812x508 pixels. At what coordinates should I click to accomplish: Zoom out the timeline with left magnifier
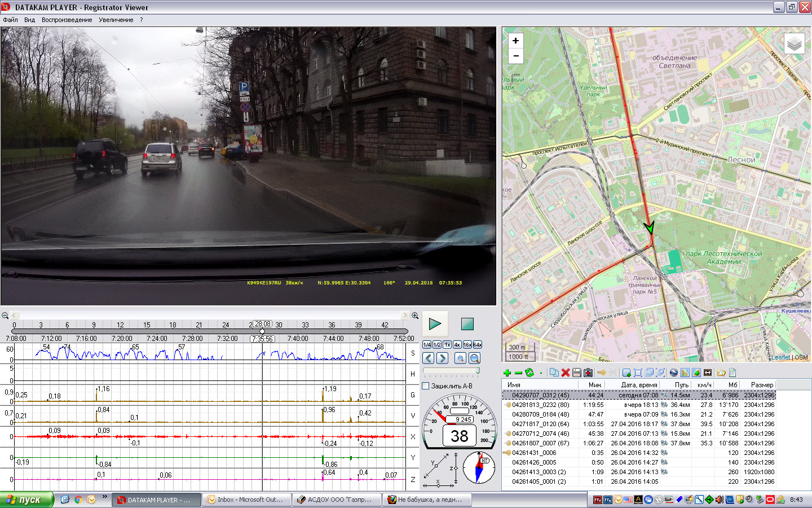pos(5,316)
